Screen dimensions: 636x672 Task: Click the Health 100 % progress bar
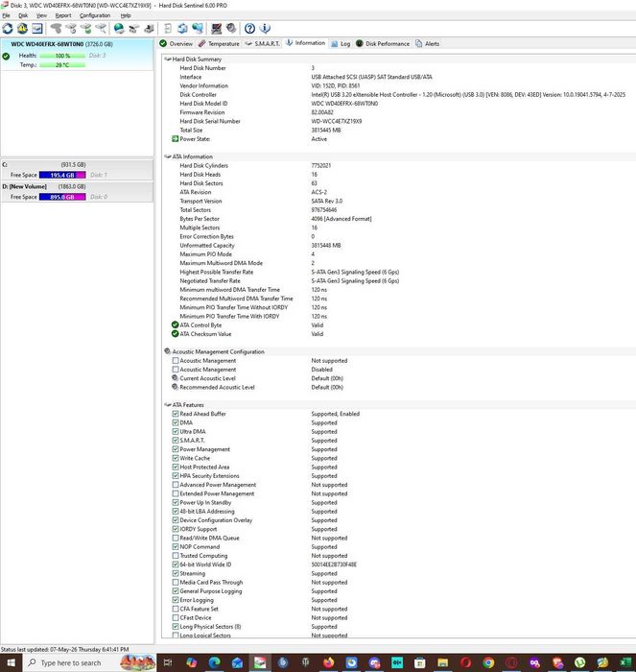(x=62, y=56)
